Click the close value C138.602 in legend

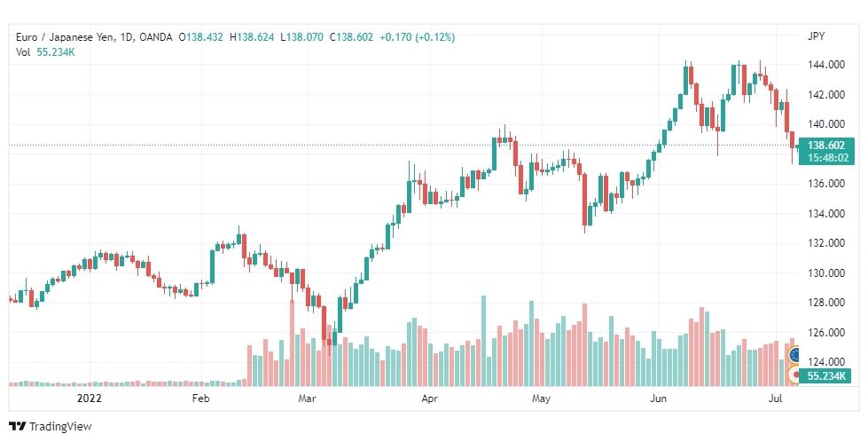[x=351, y=37]
